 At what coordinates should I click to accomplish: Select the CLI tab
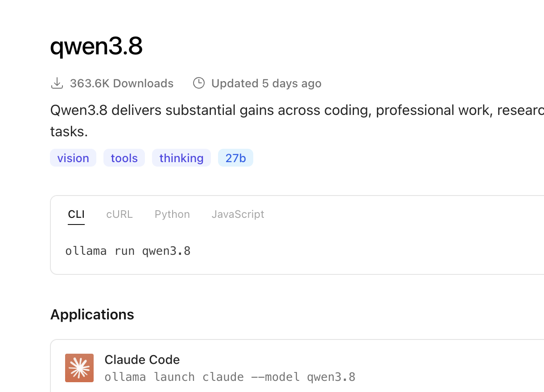[x=76, y=214]
